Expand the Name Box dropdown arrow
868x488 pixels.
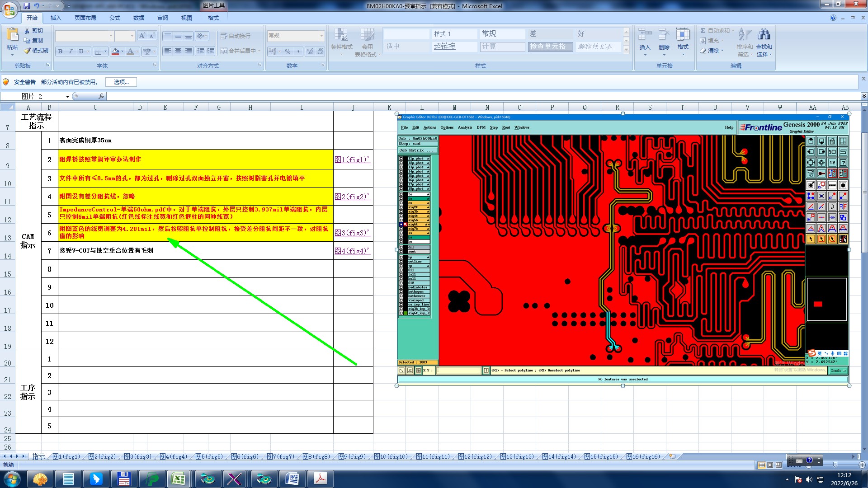pos(67,96)
